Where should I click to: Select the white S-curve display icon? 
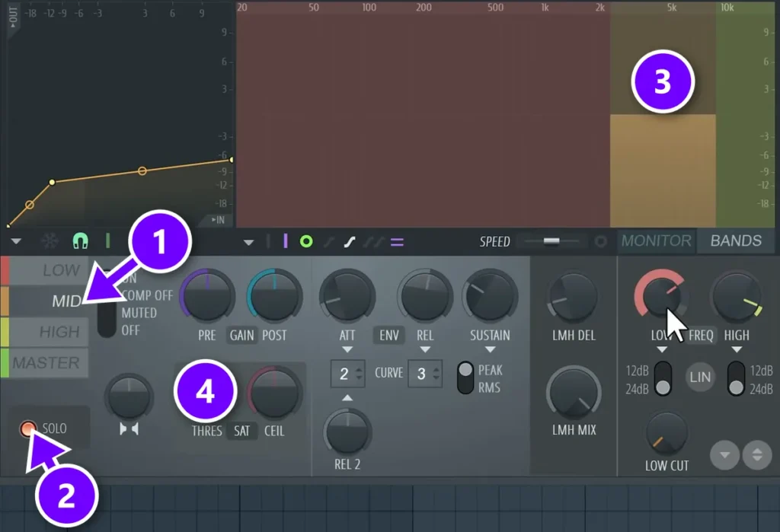350,242
